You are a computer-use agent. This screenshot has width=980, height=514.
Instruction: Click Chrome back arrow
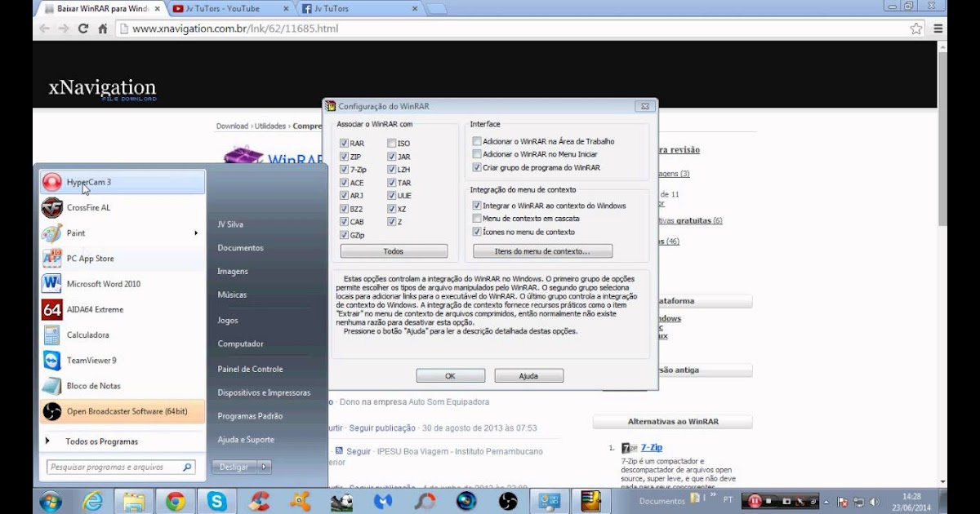pos(44,29)
